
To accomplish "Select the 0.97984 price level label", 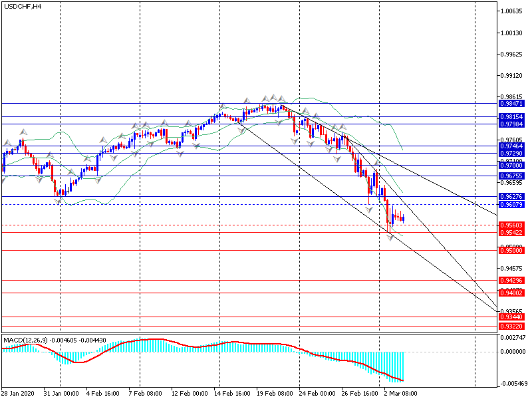I will tap(511, 124).
